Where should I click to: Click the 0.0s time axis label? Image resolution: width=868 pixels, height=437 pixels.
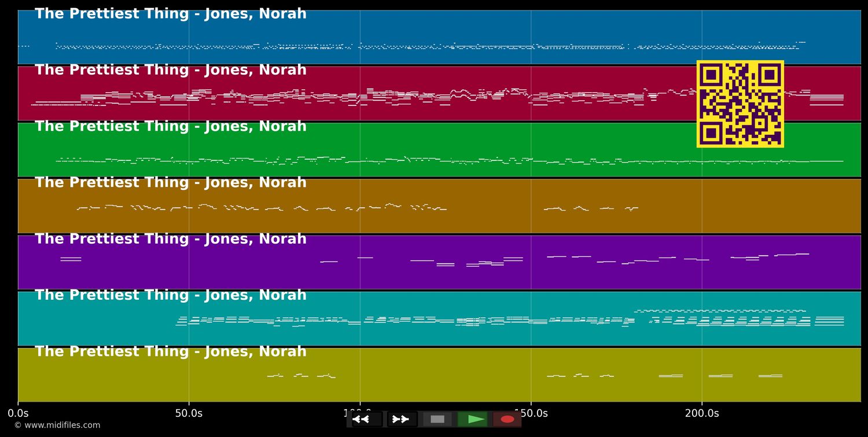[18, 413]
